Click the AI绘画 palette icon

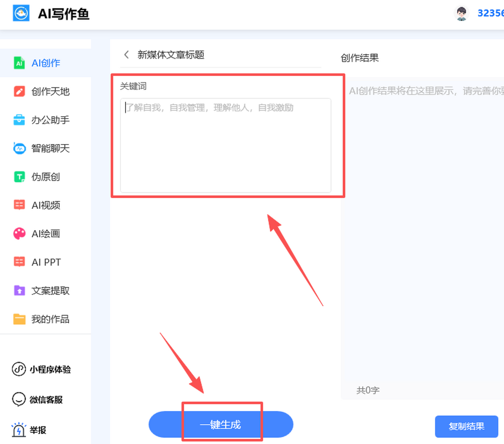point(19,234)
